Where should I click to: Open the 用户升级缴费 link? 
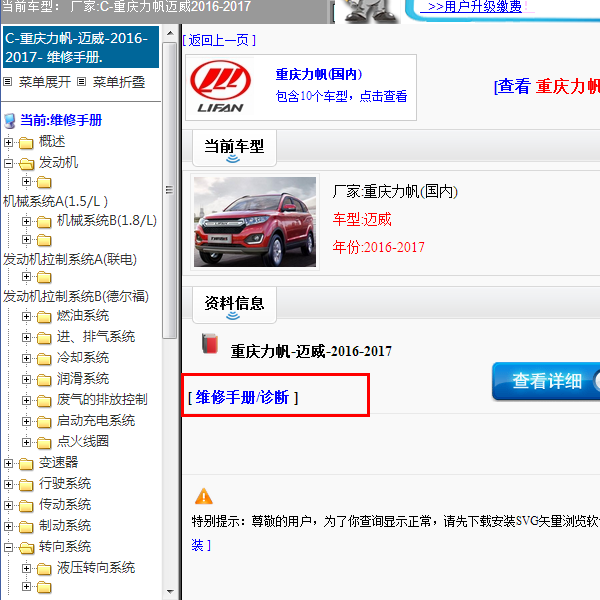pos(474,7)
